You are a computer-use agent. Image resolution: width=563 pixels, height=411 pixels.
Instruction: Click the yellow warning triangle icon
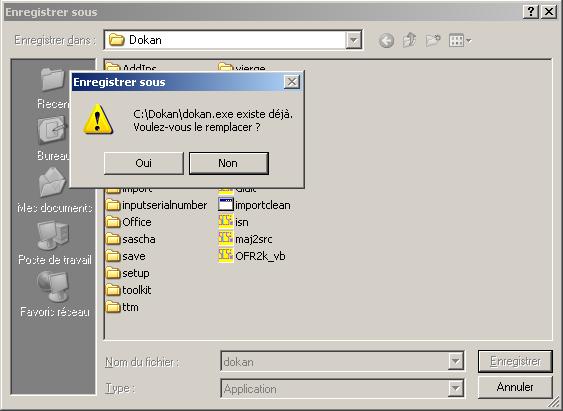[98, 119]
